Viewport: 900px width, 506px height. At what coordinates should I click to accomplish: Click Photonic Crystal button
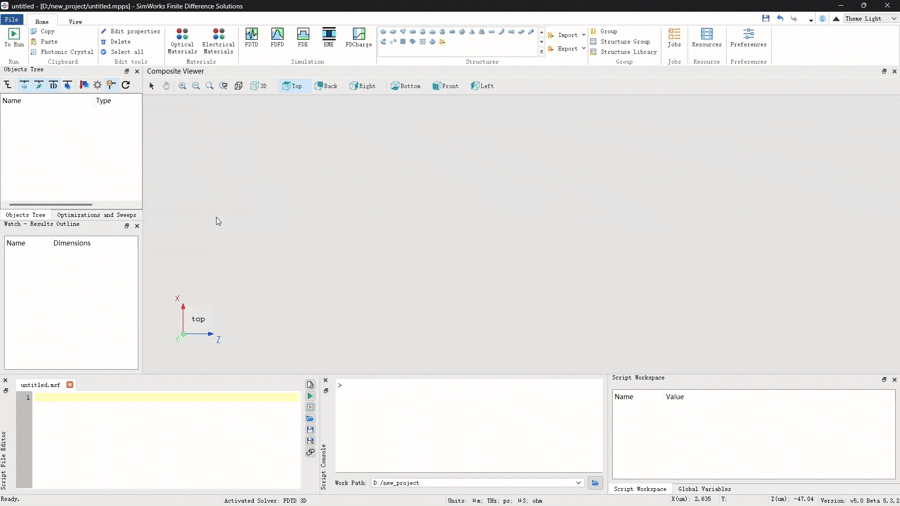(x=62, y=52)
